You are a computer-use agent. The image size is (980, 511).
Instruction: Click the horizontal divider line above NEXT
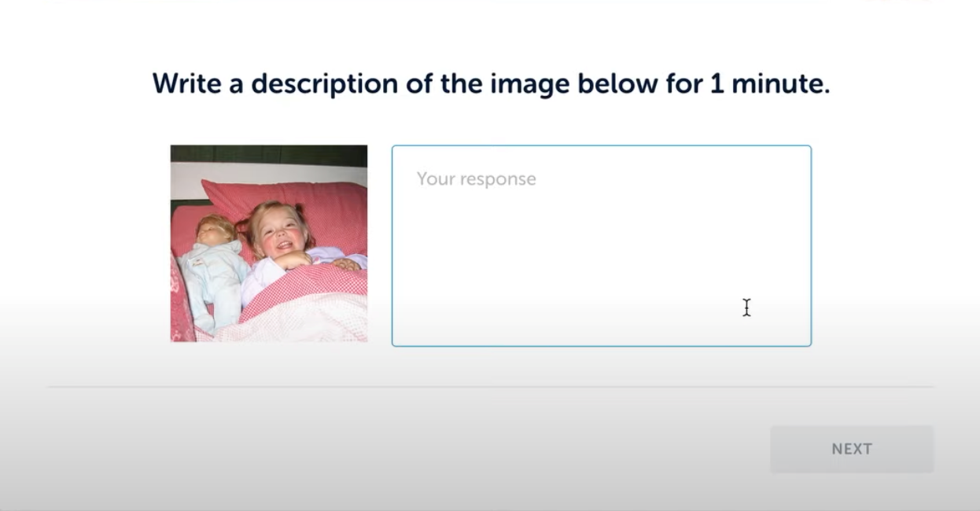(491, 387)
